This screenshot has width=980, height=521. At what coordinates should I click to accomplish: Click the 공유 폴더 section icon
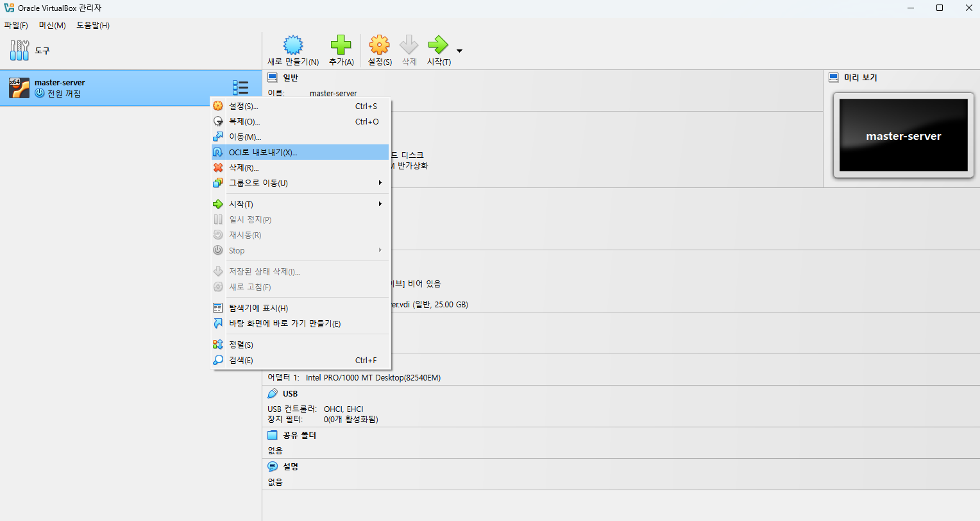(273, 435)
